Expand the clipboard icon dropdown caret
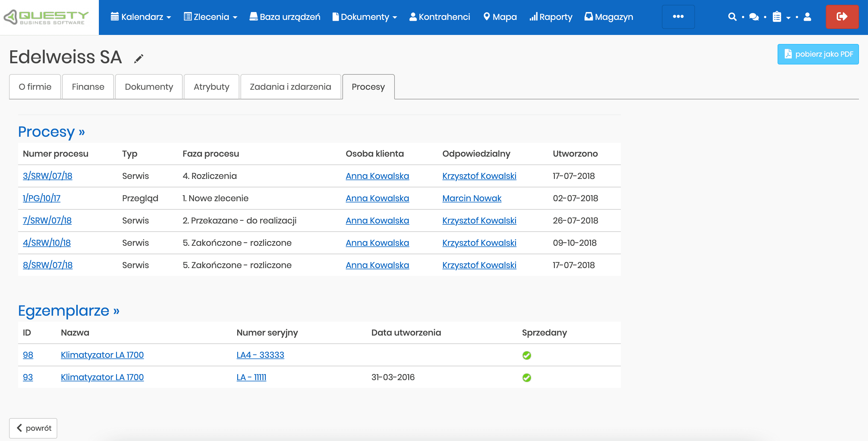868x441 pixels. click(x=788, y=17)
